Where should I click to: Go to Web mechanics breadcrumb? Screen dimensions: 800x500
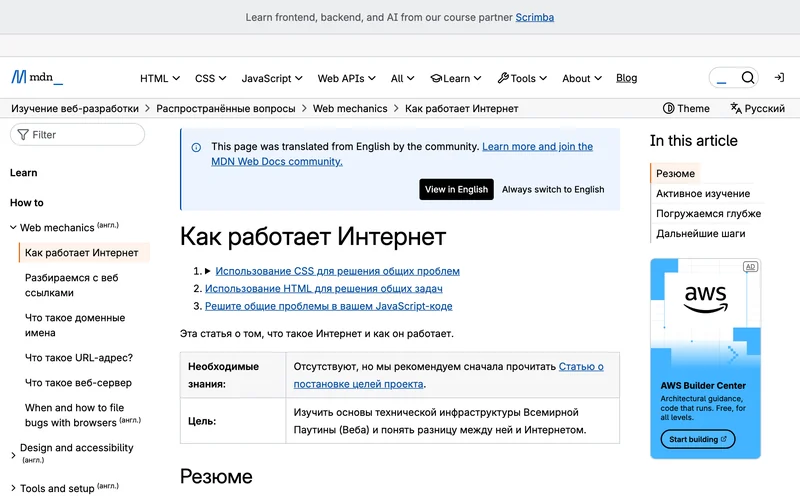click(x=350, y=108)
